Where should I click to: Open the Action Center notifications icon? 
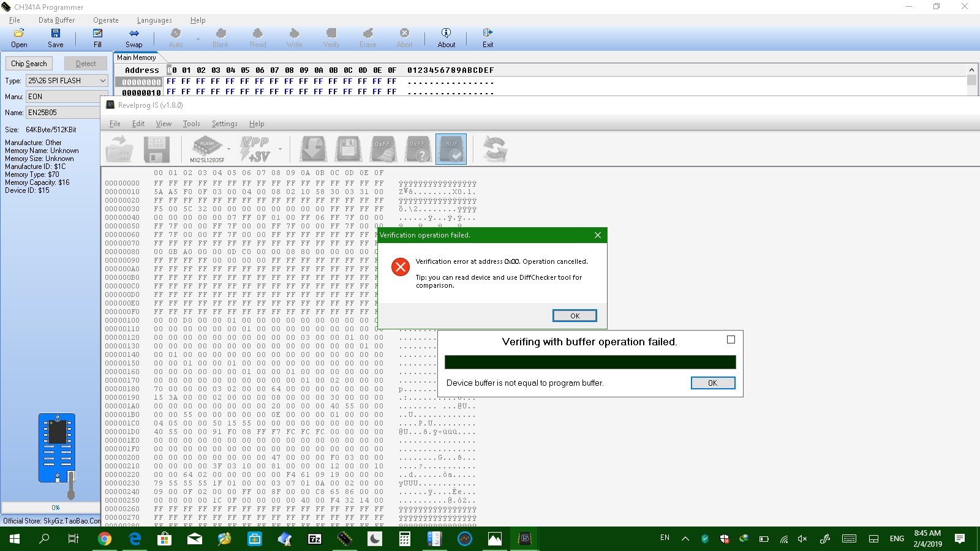pyautogui.click(x=960, y=539)
